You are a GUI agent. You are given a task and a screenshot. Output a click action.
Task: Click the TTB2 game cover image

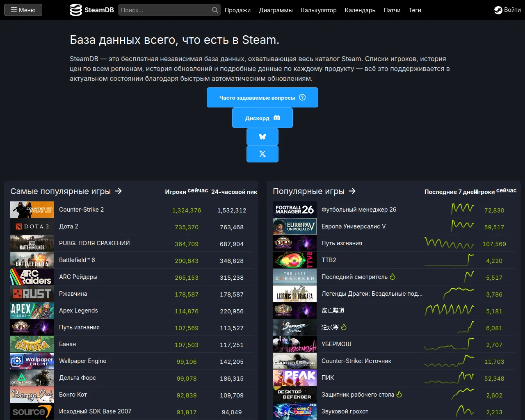[x=294, y=260]
